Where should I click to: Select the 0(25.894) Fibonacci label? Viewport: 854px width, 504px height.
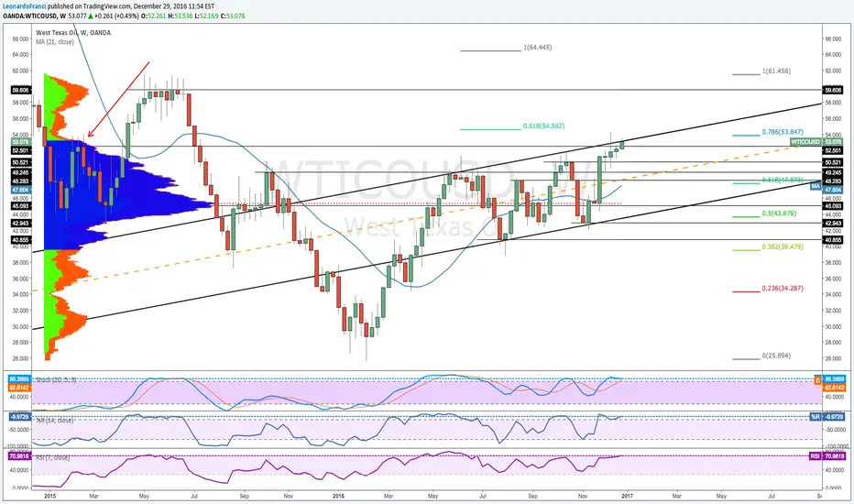tap(776, 356)
